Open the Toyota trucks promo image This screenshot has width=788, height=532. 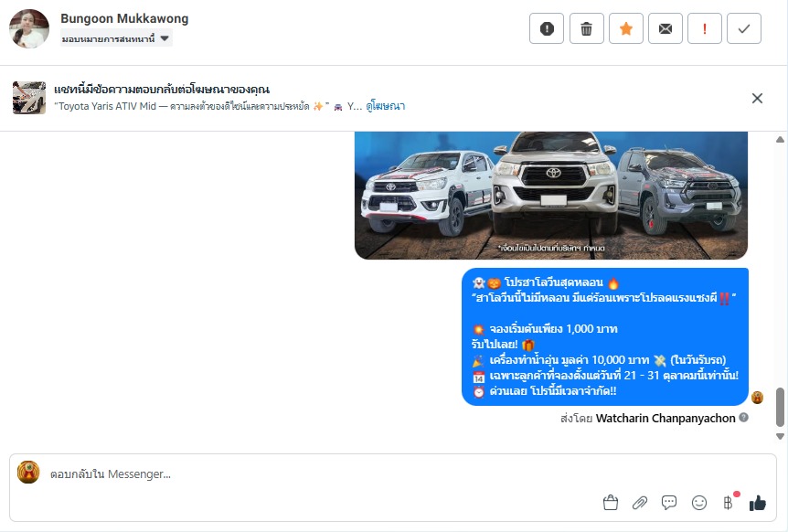click(551, 196)
